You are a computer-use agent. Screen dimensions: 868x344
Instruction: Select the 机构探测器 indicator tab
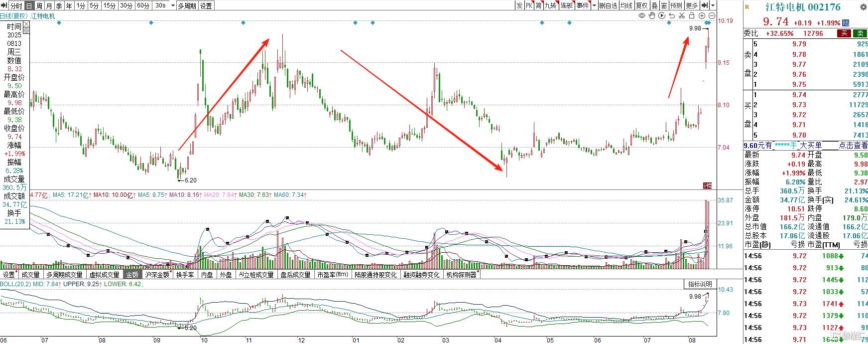point(462,275)
